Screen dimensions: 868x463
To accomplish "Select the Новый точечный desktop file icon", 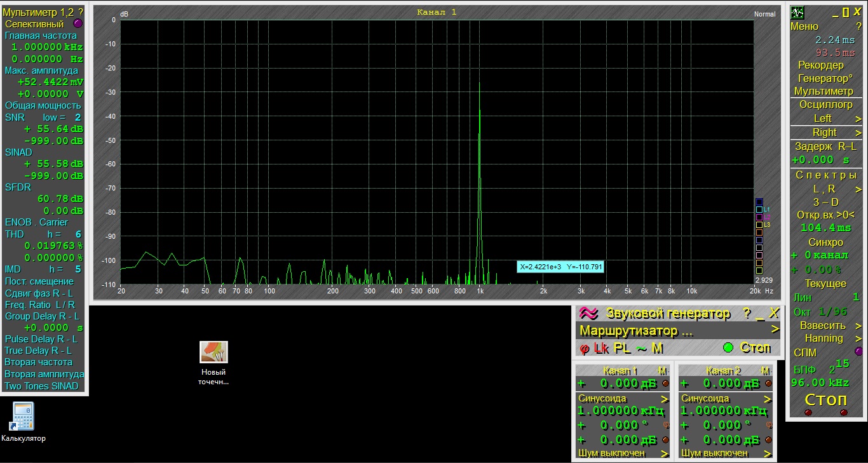I will coord(214,363).
